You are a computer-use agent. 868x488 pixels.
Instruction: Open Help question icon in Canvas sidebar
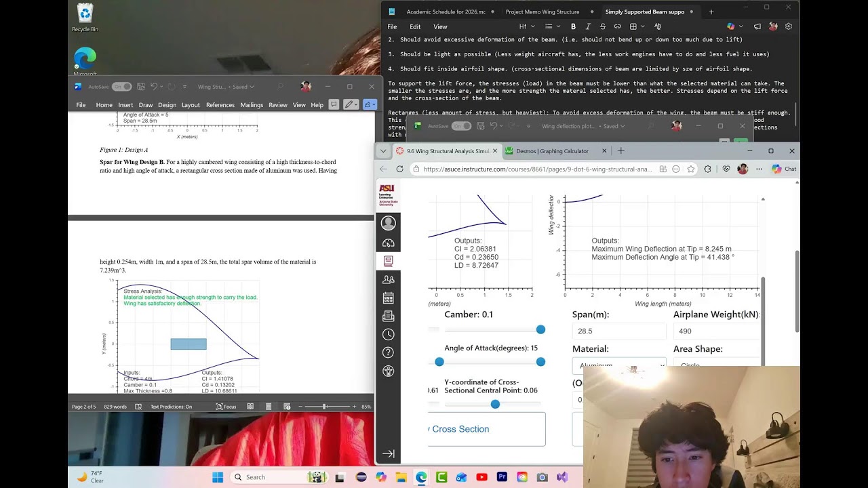click(389, 352)
